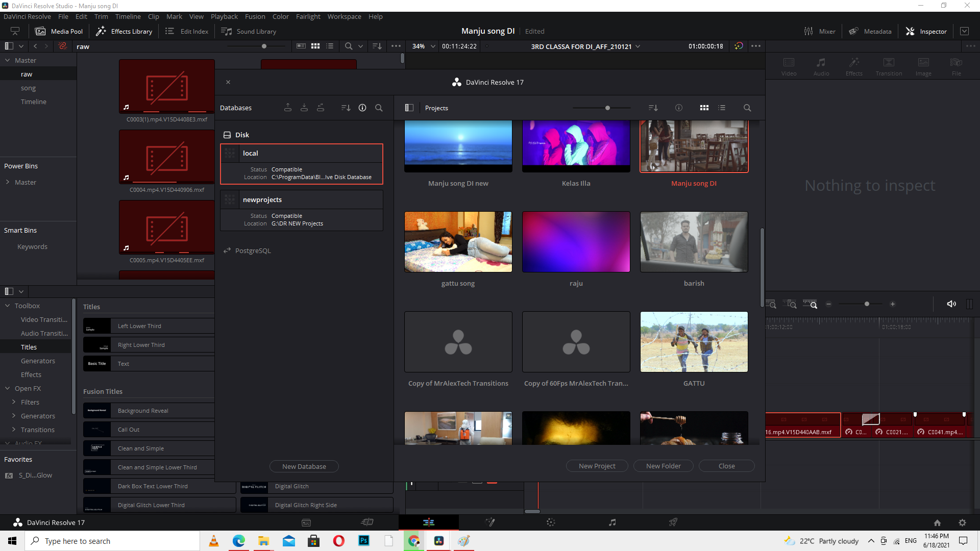Select the gattu song project thumbnail
Viewport: 980px width, 551px height.
(x=458, y=242)
